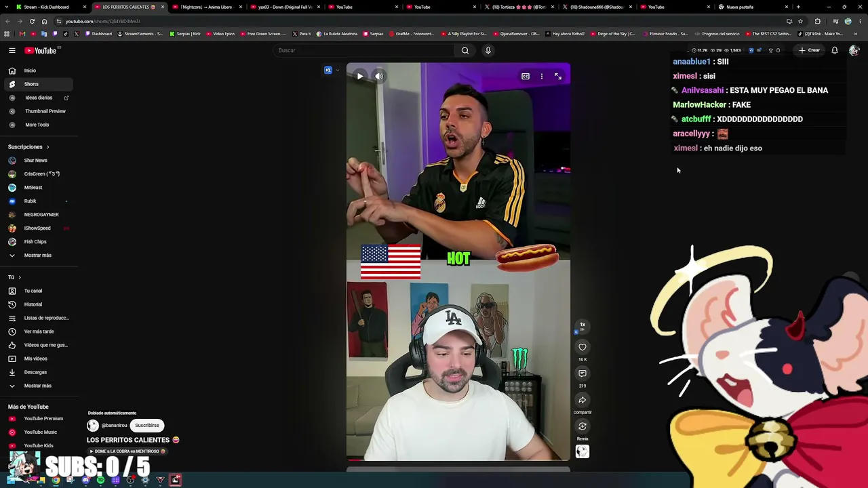Mute the Short's volume

point(379,77)
